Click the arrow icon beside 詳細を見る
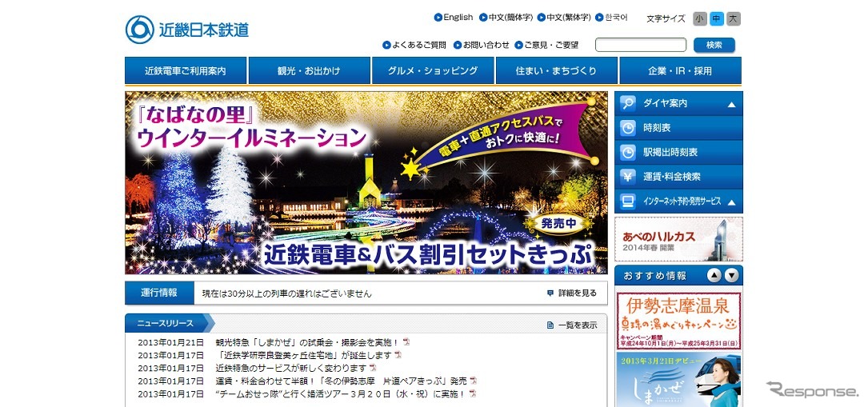This screenshot has width=868, height=407. click(550, 293)
